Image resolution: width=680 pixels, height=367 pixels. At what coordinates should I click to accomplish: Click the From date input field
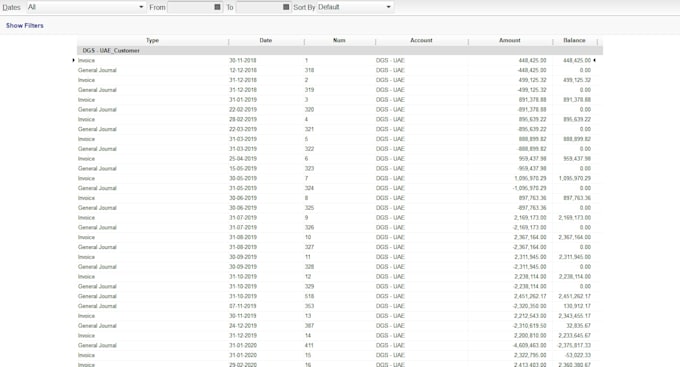click(191, 7)
